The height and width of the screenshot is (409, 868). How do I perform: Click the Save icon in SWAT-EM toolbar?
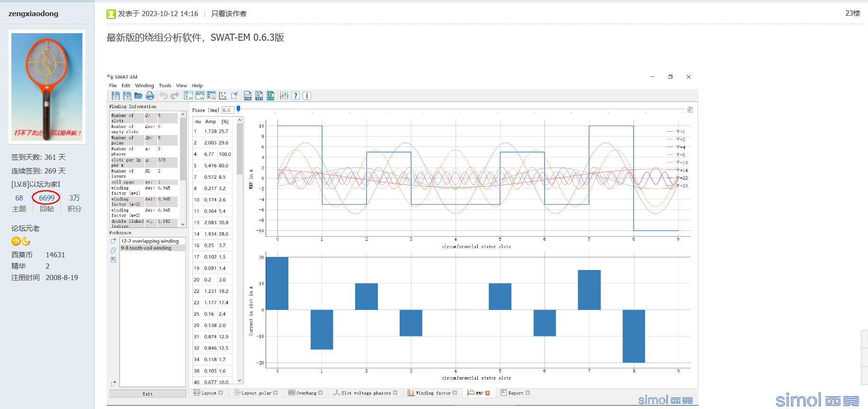pyautogui.click(x=116, y=96)
